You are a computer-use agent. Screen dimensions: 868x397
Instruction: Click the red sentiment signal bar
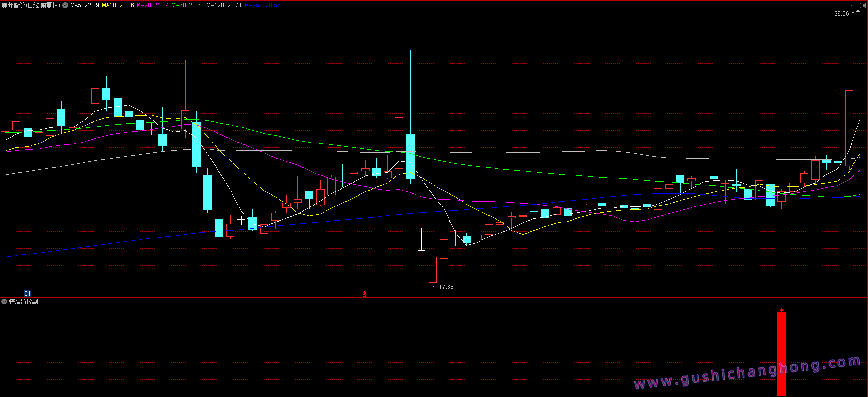click(x=781, y=354)
